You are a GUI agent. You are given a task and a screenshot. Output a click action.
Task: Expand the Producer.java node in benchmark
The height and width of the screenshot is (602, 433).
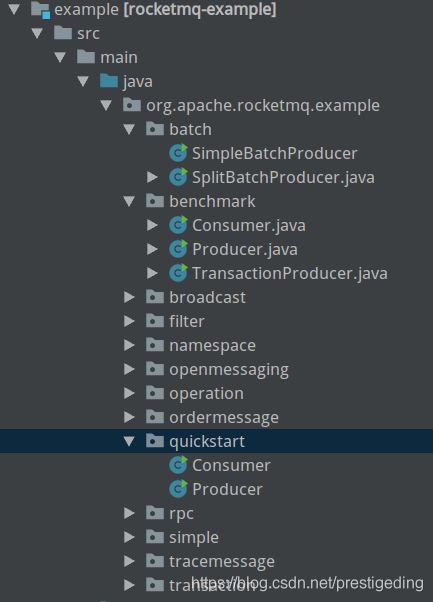click(x=152, y=249)
